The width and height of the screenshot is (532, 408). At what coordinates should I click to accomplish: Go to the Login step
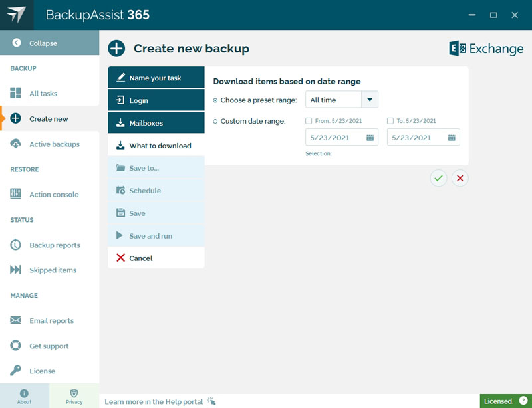pyautogui.click(x=156, y=100)
